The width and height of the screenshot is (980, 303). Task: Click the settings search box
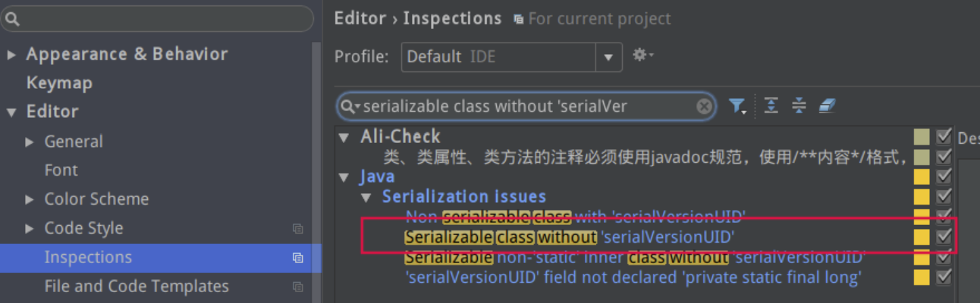tap(159, 19)
